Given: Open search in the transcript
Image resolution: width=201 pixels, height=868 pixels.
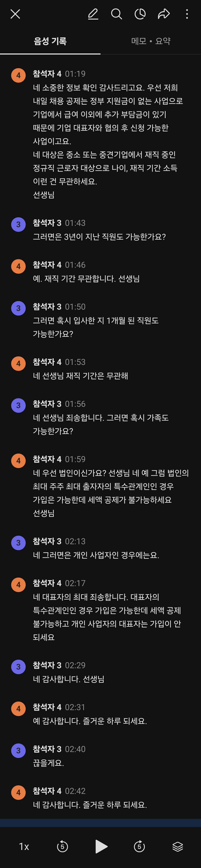Looking at the screenshot, I should coord(117,14).
